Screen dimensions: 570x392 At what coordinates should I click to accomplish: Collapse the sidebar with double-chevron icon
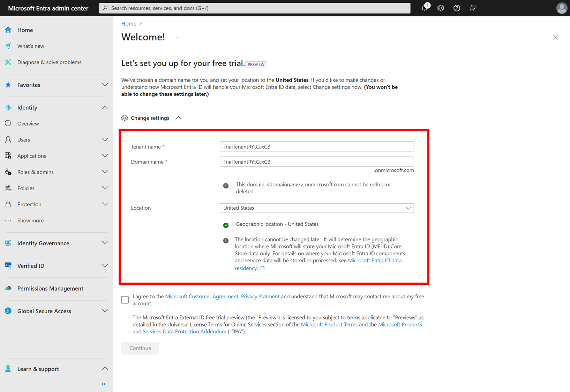104,384
